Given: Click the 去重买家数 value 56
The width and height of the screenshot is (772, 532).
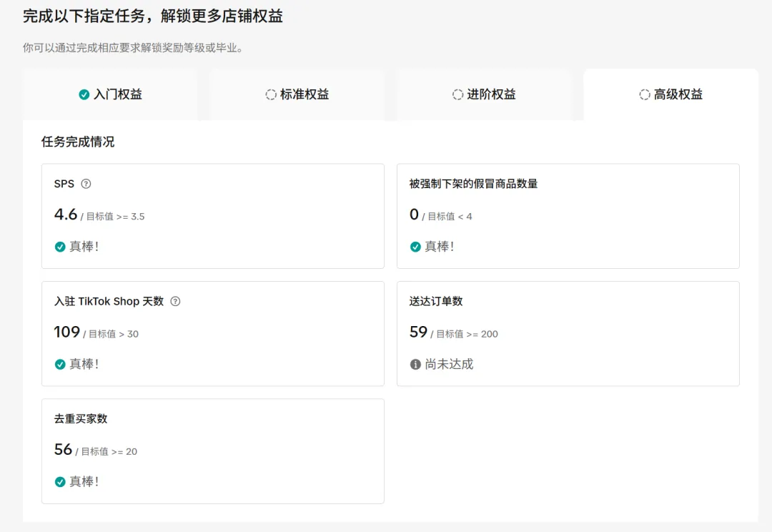Looking at the screenshot, I should (x=63, y=450).
